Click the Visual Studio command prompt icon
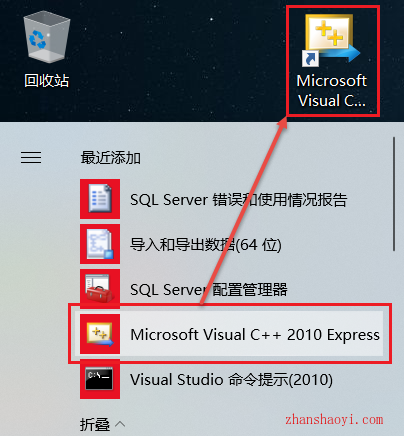Viewport: 404px width, 436px height. click(100, 379)
